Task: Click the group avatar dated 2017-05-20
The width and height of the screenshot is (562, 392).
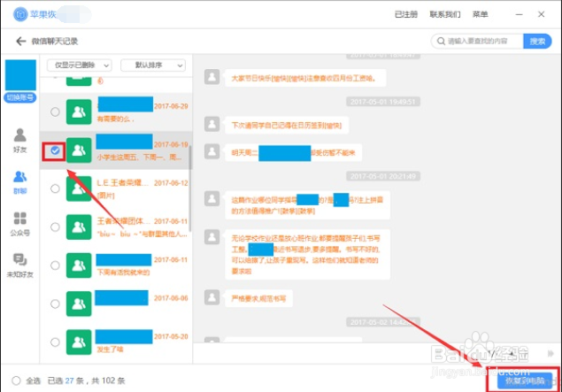Action: tap(79, 342)
